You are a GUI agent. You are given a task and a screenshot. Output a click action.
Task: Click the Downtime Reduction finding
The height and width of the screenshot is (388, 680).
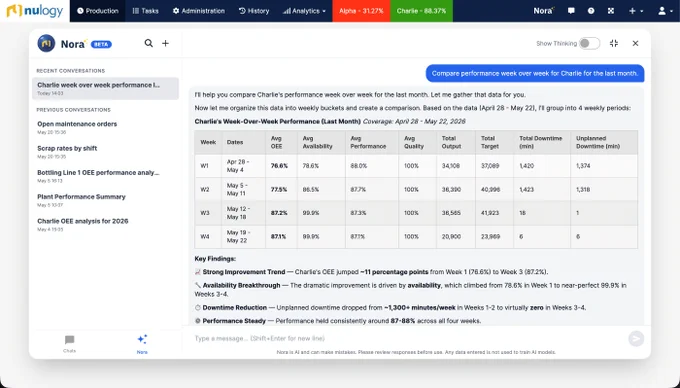click(x=390, y=307)
